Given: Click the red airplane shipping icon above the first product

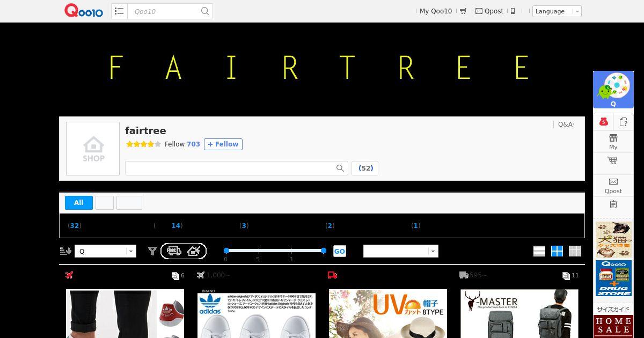Looking at the screenshot, I should click(x=69, y=275).
